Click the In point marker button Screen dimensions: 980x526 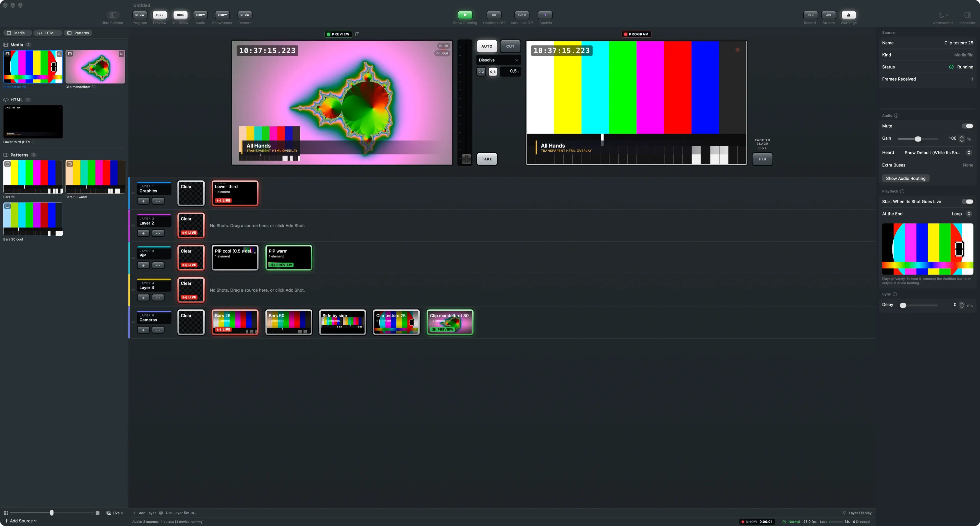tap(444, 46)
